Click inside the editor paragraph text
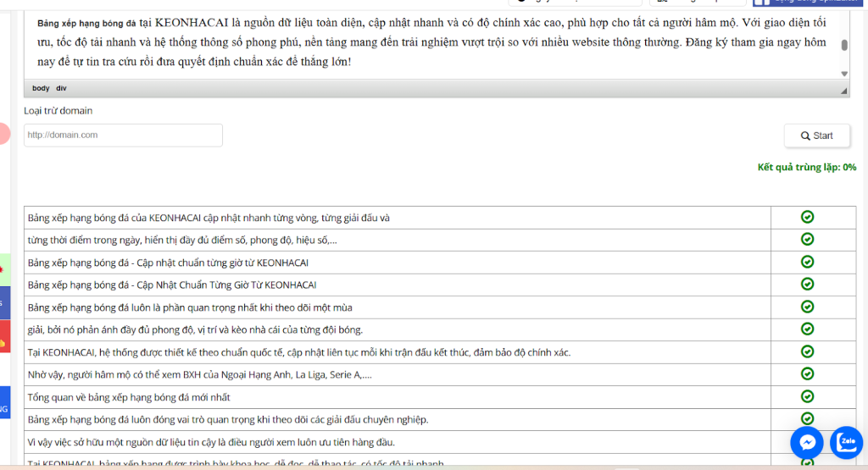The width and height of the screenshot is (868, 470). [424, 42]
